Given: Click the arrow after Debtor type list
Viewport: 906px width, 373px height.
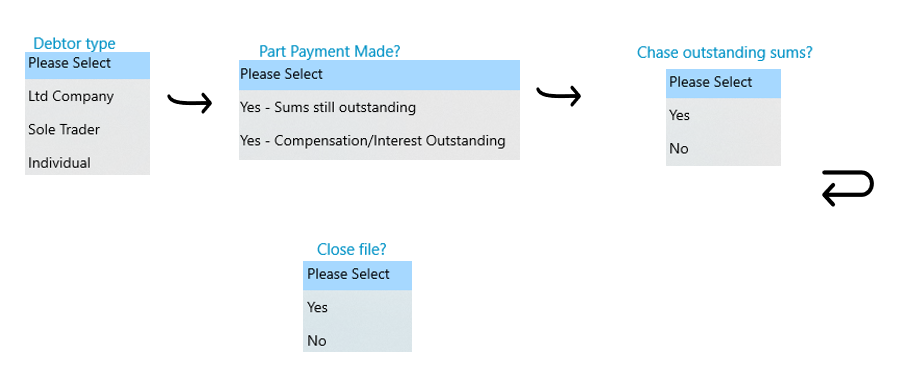Looking at the screenshot, I should [190, 103].
